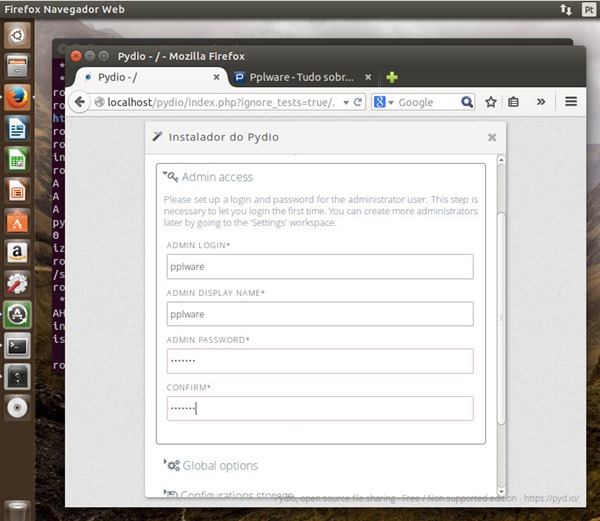
Task: Click the installer scrollbar down arrow
Action: tap(501, 492)
